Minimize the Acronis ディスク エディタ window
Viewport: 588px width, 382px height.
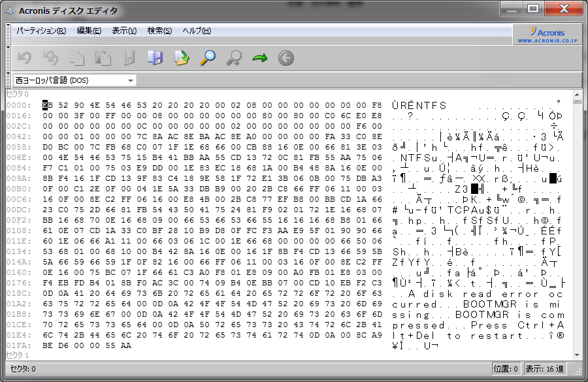pos(512,9)
